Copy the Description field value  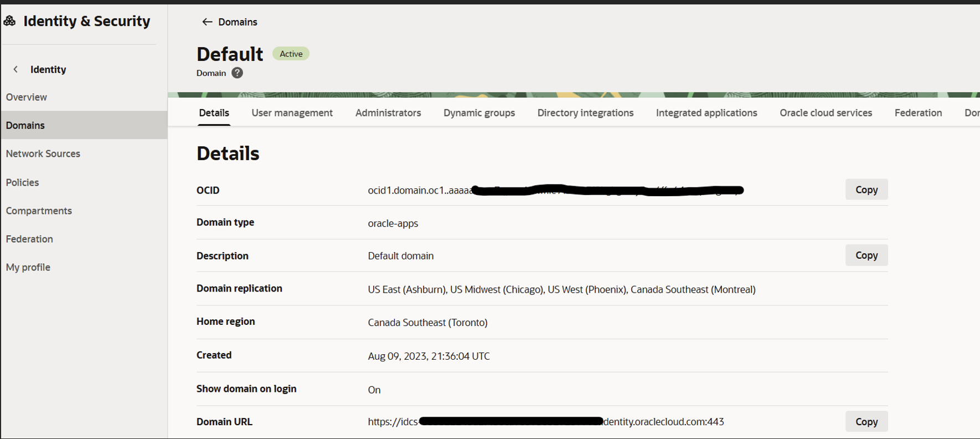(x=866, y=256)
